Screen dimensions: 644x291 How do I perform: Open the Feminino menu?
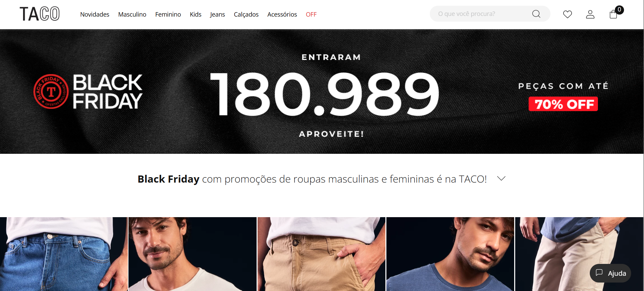point(168,14)
